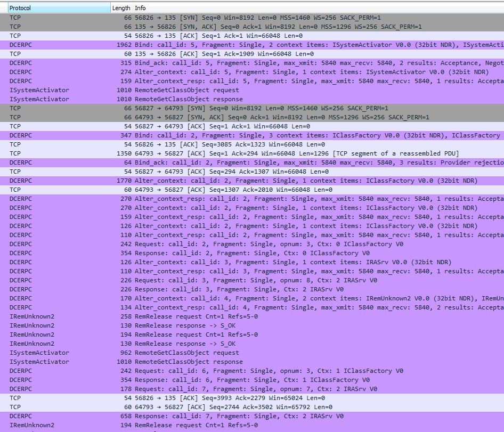Select Alter_context packet with length 274

point(252,72)
